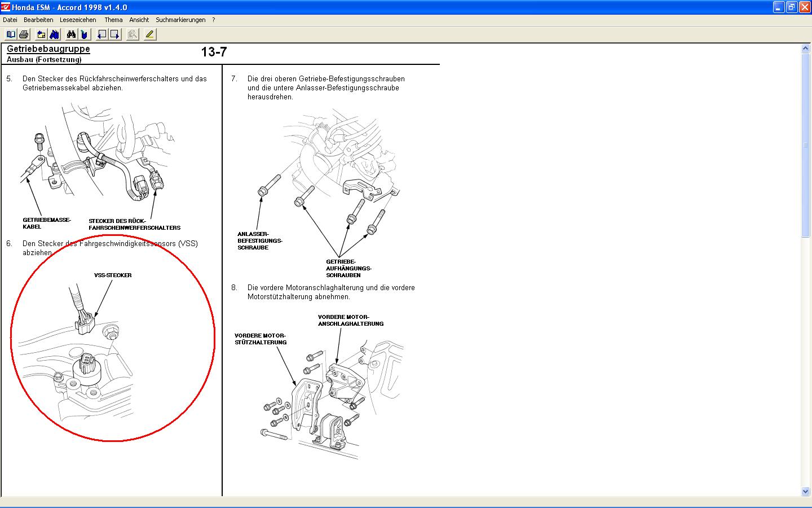The image size is (812, 508).
Task: Click the vertical scrollbar up arrow
Action: (x=805, y=49)
